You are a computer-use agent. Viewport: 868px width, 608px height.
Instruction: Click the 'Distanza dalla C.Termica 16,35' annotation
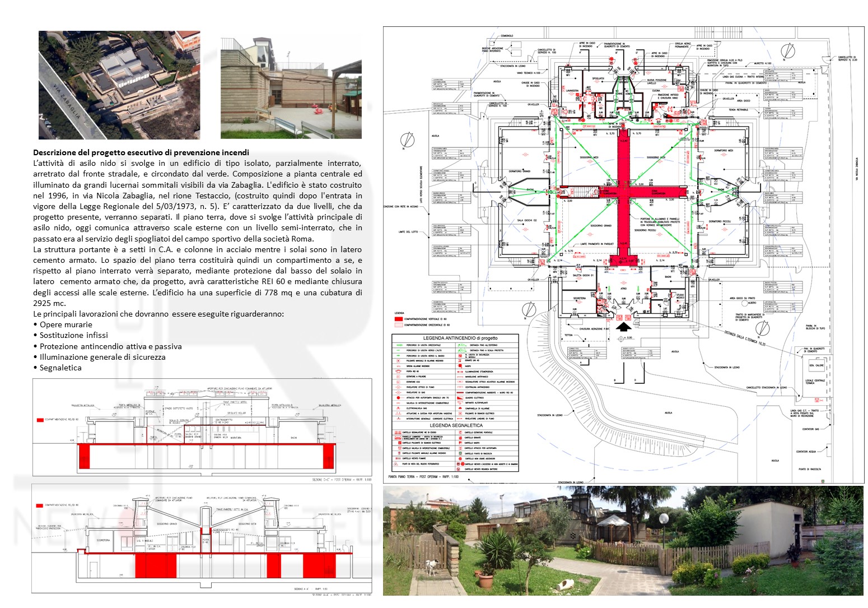745,338
